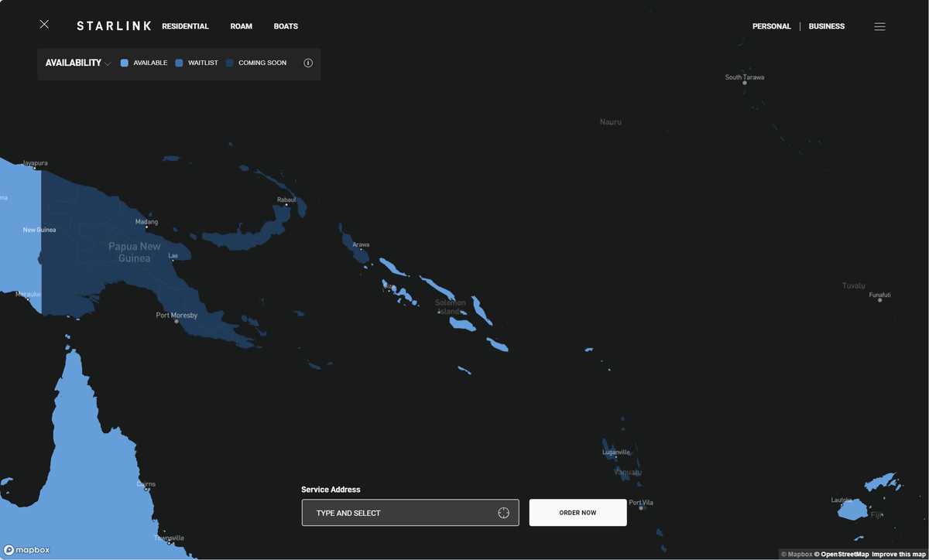Click the Arawa city label
Image resolution: width=929 pixels, height=560 pixels.
[361, 244]
